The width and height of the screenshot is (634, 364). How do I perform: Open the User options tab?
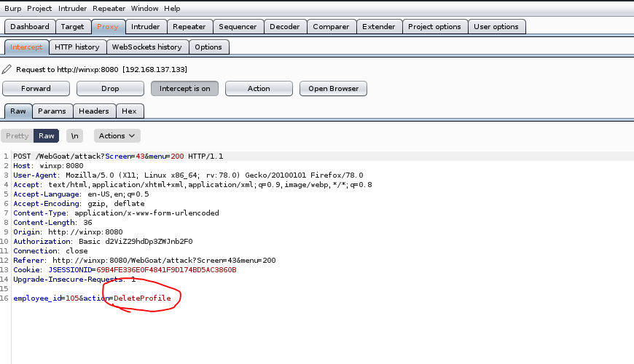pyautogui.click(x=496, y=27)
